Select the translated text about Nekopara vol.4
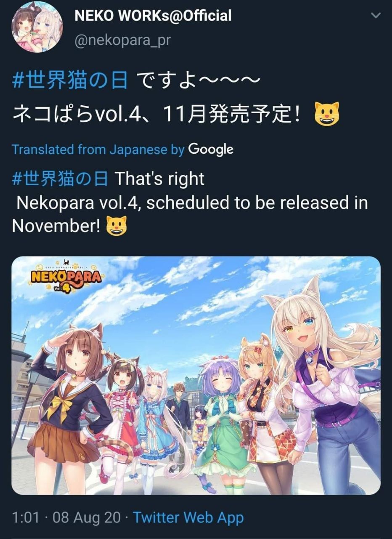392x539 pixels. tap(190, 214)
